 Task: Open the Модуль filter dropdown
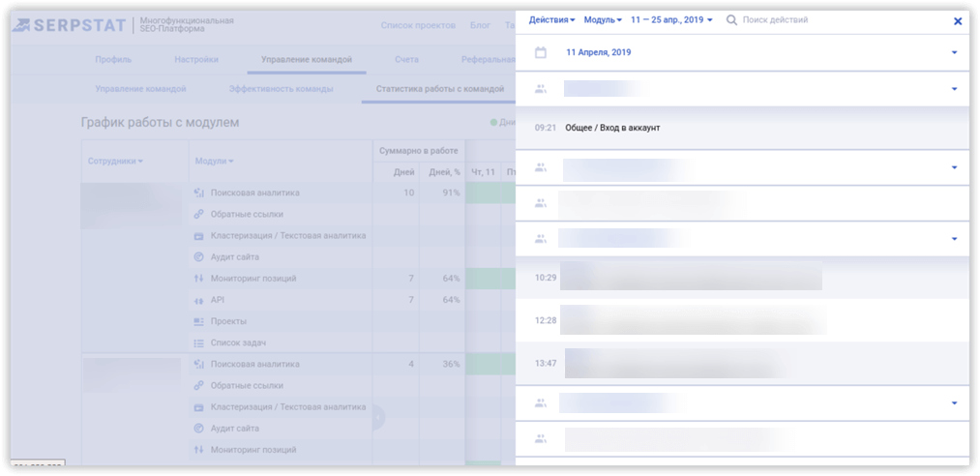603,20
